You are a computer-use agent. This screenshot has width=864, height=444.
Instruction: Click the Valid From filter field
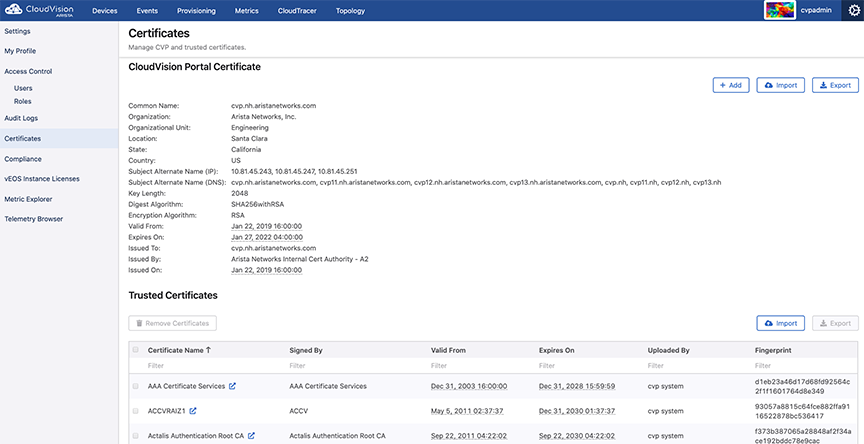(480, 366)
